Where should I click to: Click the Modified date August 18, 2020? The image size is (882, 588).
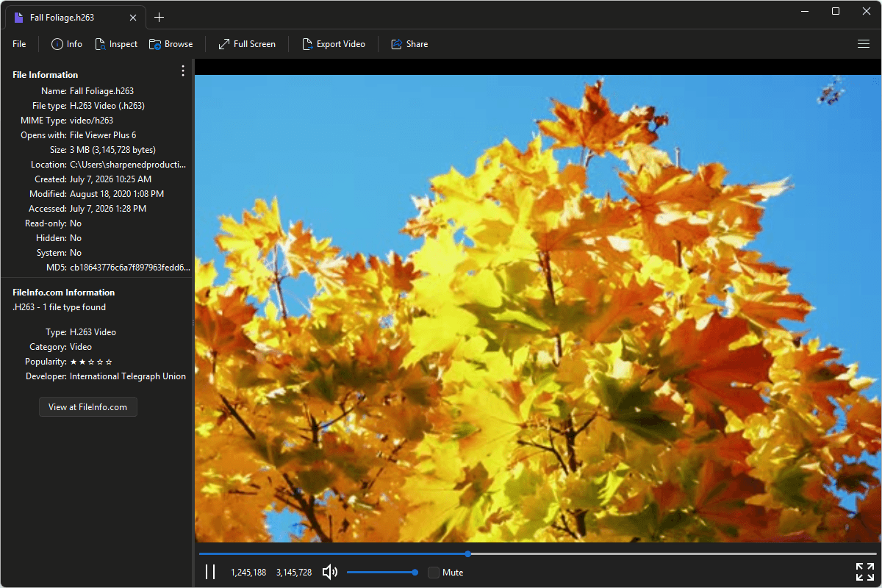117,194
